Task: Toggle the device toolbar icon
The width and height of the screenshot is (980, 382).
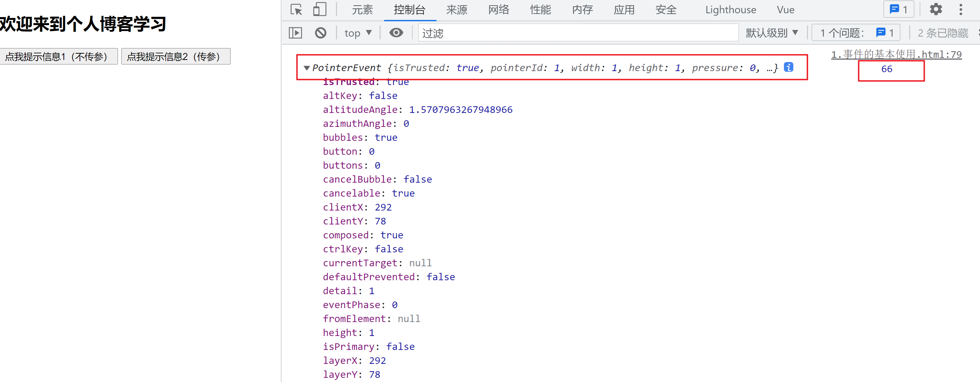Action: pyautogui.click(x=319, y=9)
